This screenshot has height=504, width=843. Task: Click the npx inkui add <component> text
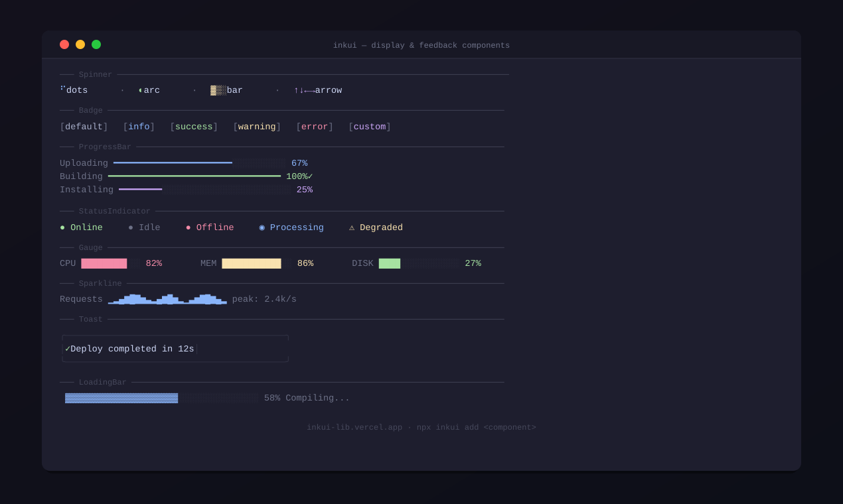[x=477, y=428]
